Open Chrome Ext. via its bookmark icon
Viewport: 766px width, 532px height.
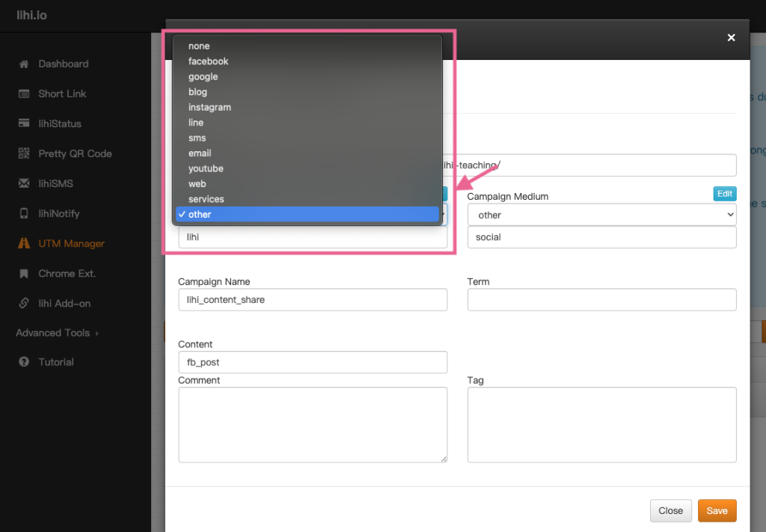pos(25,273)
